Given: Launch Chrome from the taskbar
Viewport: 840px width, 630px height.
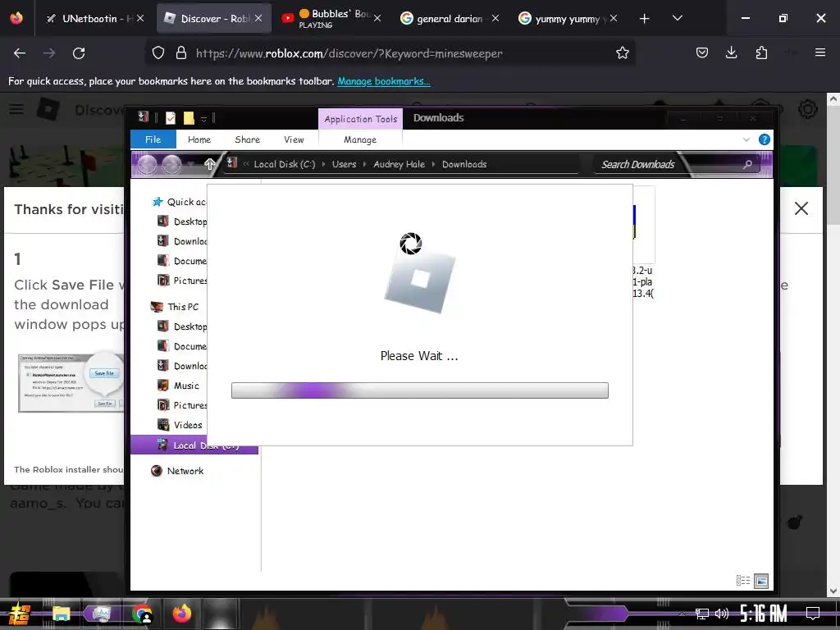Looking at the screenshot, I should [x=141, y=614].
